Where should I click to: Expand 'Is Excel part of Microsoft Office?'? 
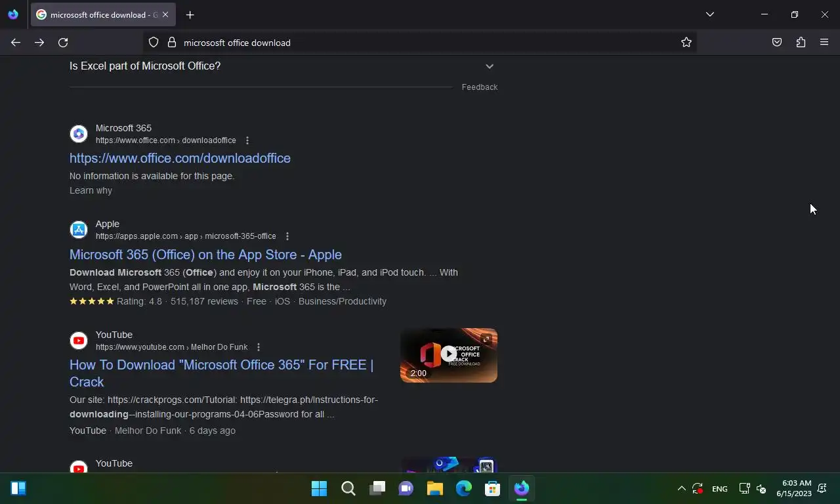pyautogui.click(x=282, y=66)
